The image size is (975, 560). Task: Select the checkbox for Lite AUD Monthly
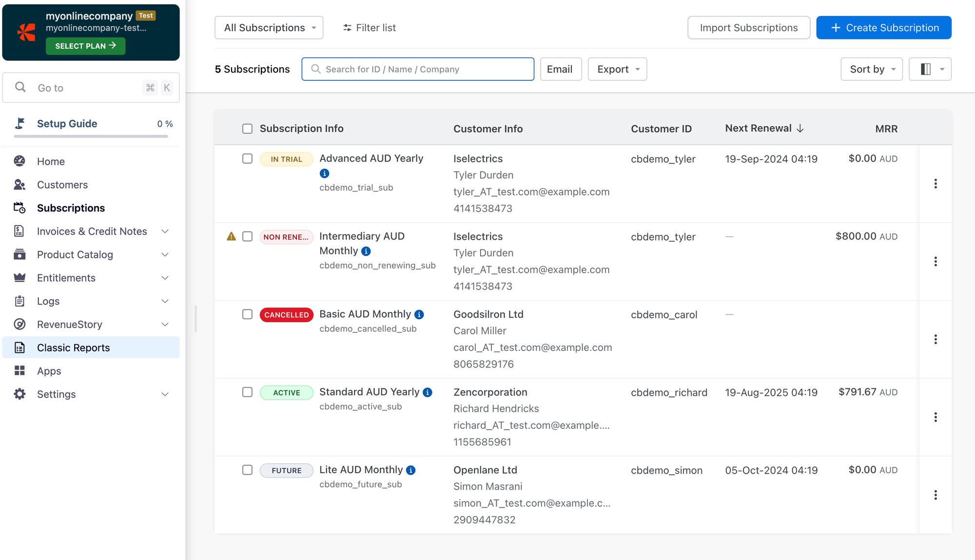click(x=247, y=470)
